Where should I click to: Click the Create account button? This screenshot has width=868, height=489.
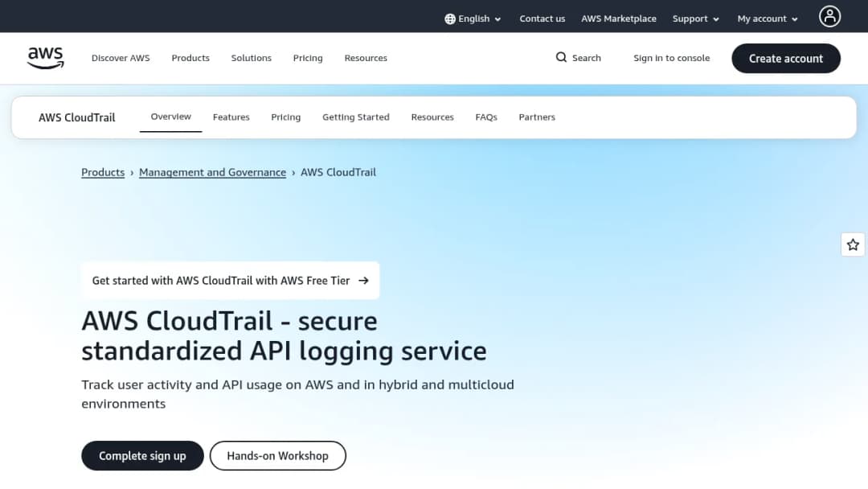coord(785,59)
